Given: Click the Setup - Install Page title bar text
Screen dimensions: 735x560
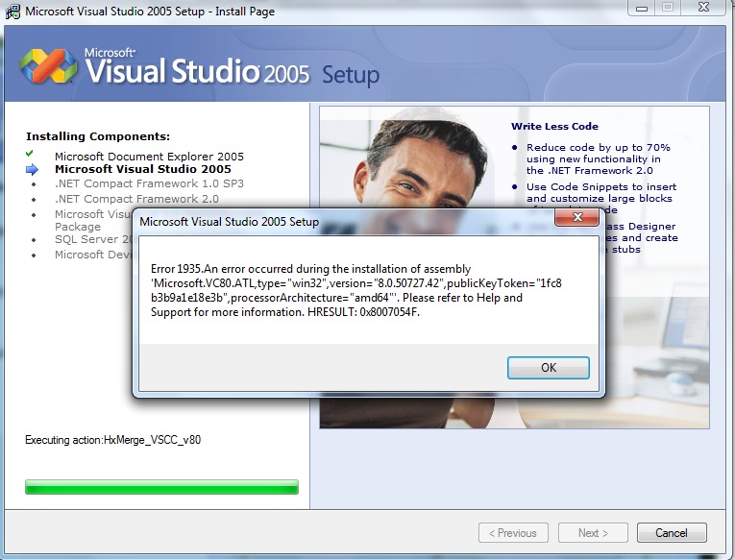Looking at the screenshot, I should pyautogui.click(x=150, y=12).
